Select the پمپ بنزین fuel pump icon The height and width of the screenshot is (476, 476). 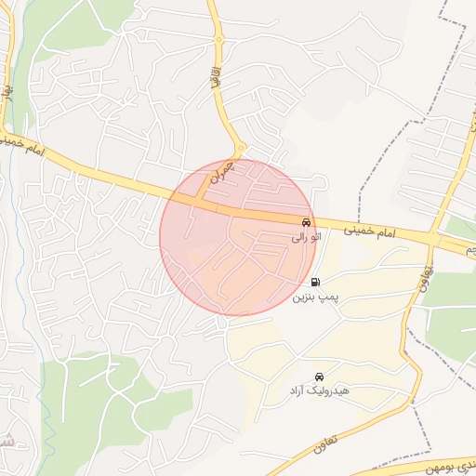point(315,282)
